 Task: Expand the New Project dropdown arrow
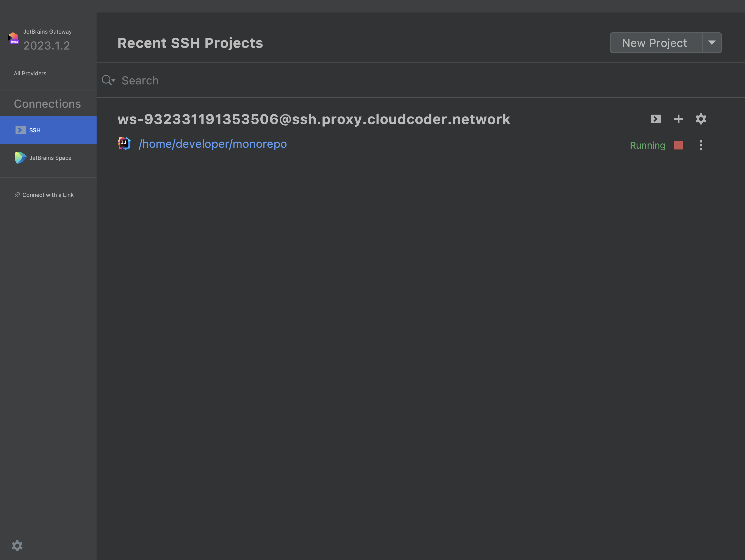(712, 43)
